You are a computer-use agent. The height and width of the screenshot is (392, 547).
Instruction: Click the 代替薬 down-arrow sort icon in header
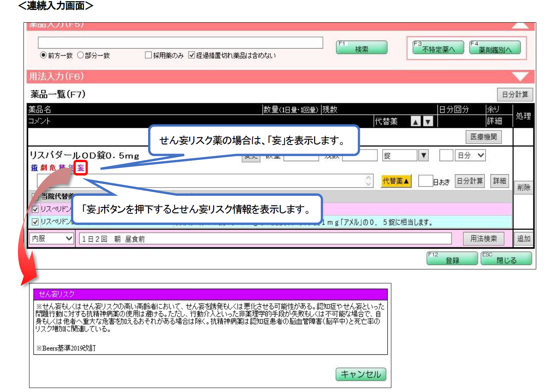[x=428, y=122]
